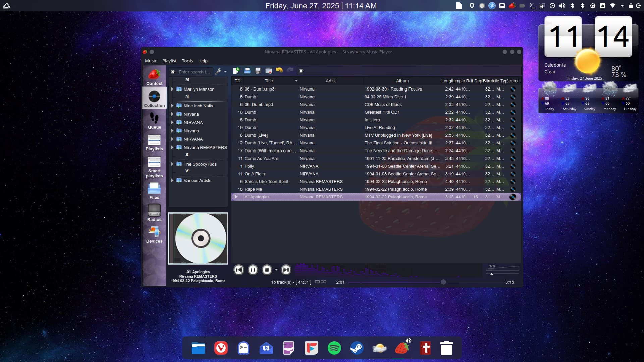Open the Tools menu
The height and width of the screenshot is (362, 644).
[187, 61]
